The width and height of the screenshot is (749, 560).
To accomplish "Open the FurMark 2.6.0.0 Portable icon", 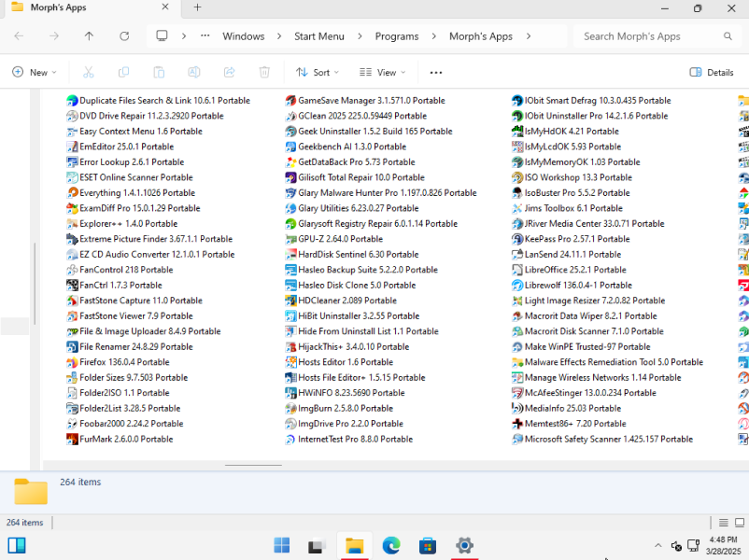I will [72, 440].
